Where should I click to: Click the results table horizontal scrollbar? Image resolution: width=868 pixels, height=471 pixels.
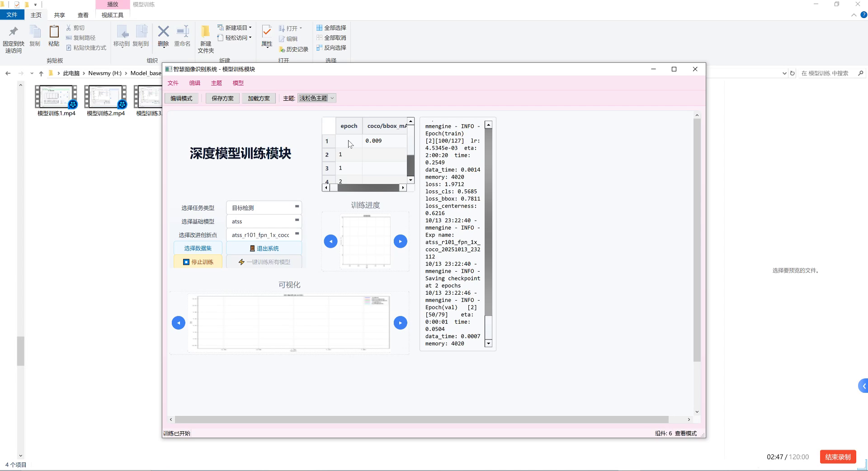364,188
